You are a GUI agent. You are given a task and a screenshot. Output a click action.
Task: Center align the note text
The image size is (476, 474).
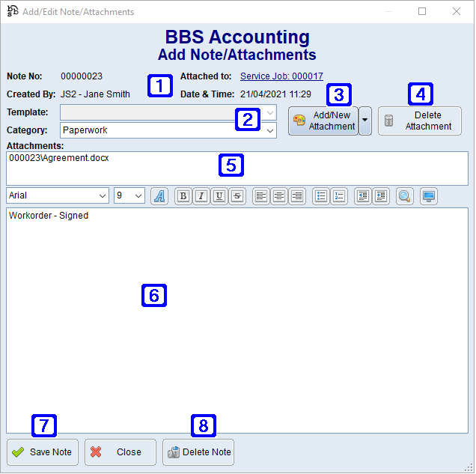[x=279, y=196]
